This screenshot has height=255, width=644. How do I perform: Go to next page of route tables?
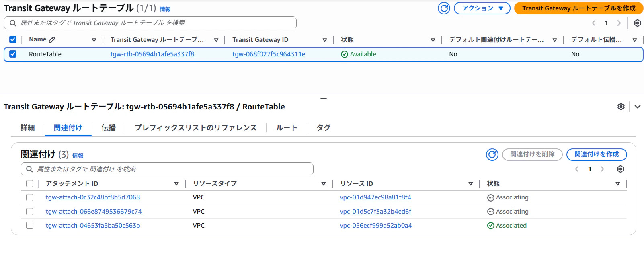point(619,23)
